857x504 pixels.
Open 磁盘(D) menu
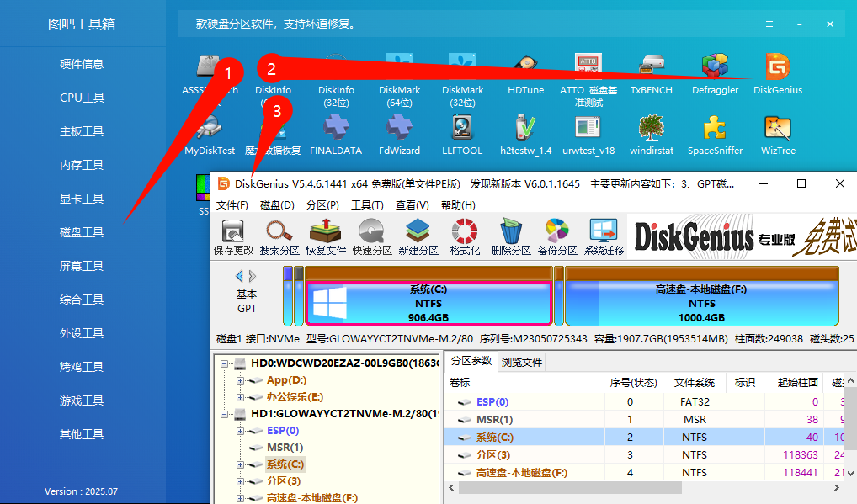(x=277, y=205)
